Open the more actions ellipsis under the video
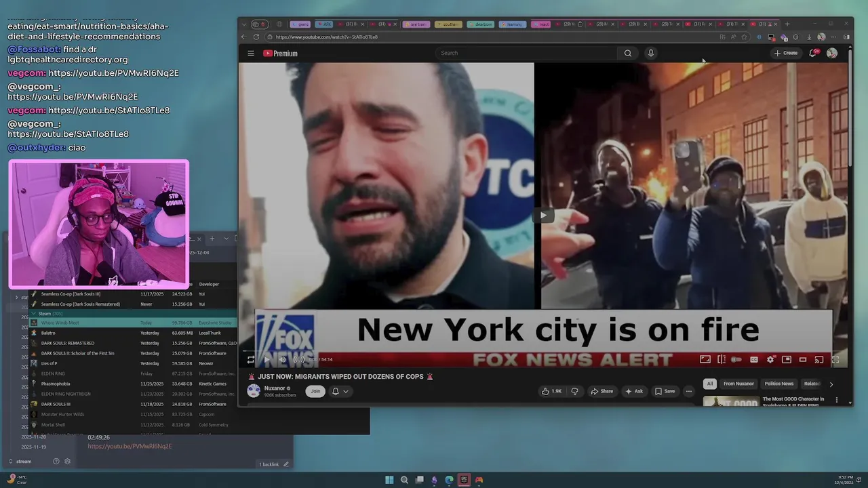Image resolution: width=868 pixels, height=488 pixels. (x=689, y=391)
